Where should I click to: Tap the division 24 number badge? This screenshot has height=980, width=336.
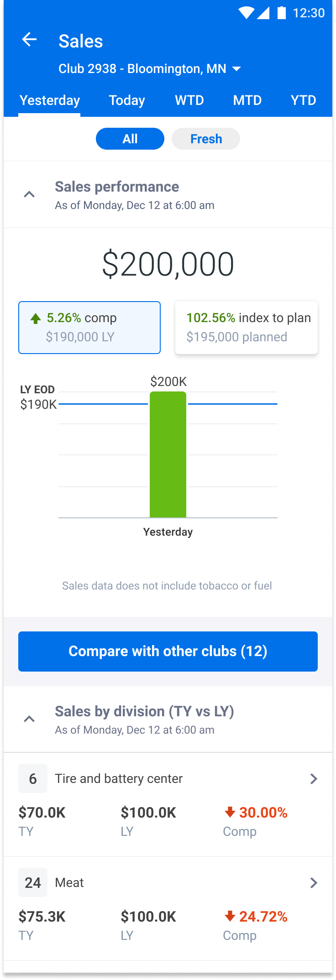click(x=33, y=882)
